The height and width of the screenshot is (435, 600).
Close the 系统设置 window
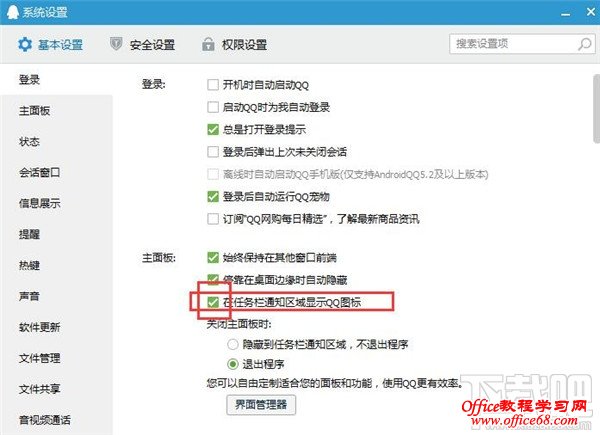591,12
